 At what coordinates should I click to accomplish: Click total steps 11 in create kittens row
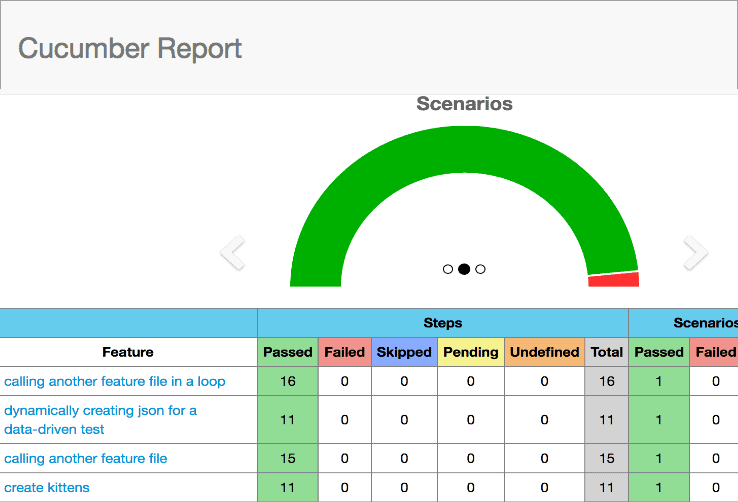(607, 487)
